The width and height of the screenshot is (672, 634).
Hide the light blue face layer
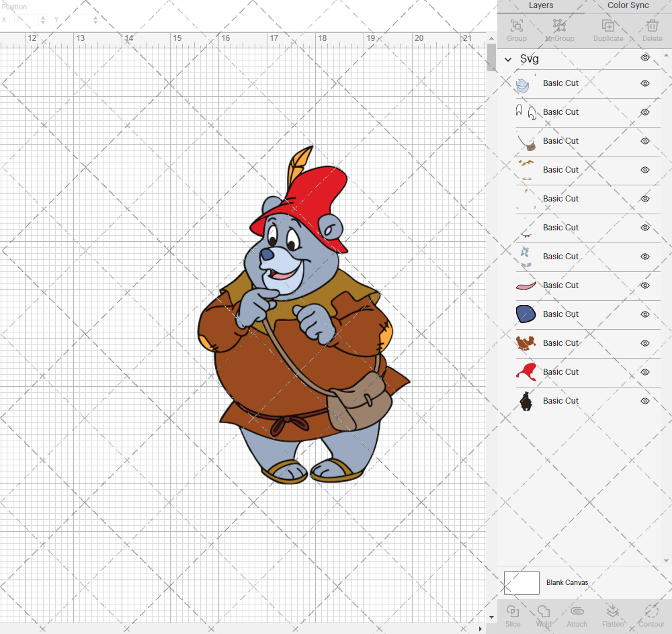645,83
